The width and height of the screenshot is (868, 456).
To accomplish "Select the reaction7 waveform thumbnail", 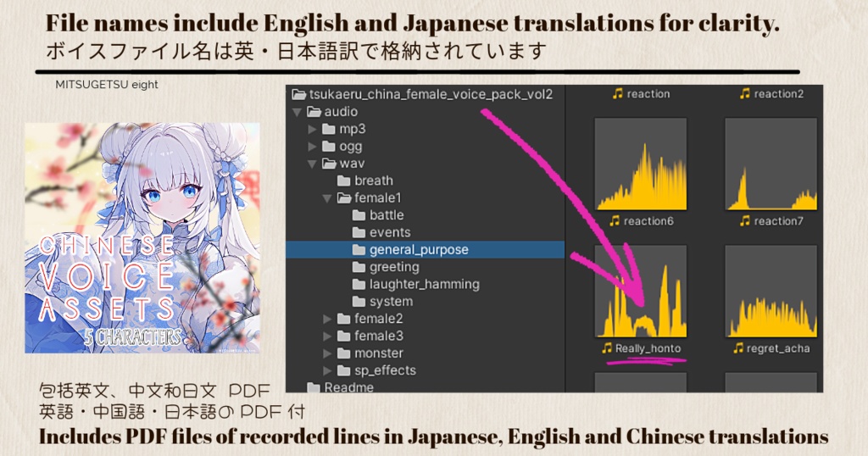I will pyautogui.click(x=771, y=164).
